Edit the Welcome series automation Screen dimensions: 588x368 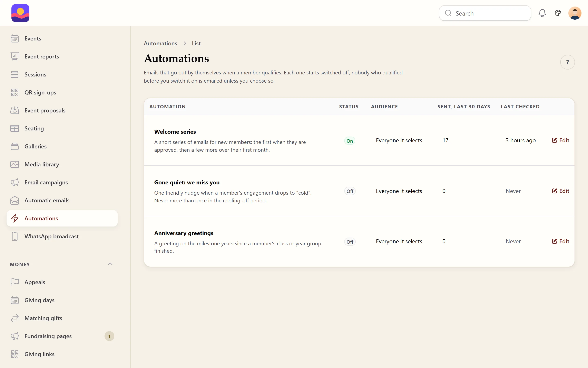[560, 140]
